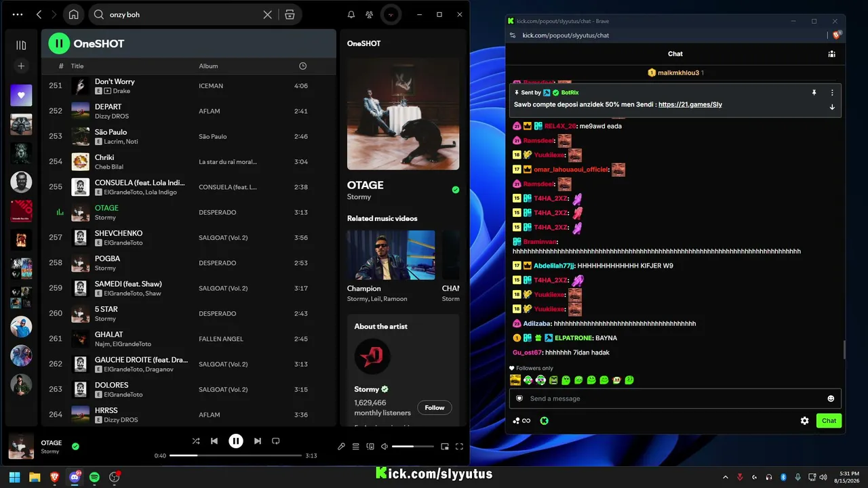The height and width of the screenshot is (488, 868).
Task: Open artist Dizzy DROS under DEPART
Action: pos(112,116)
